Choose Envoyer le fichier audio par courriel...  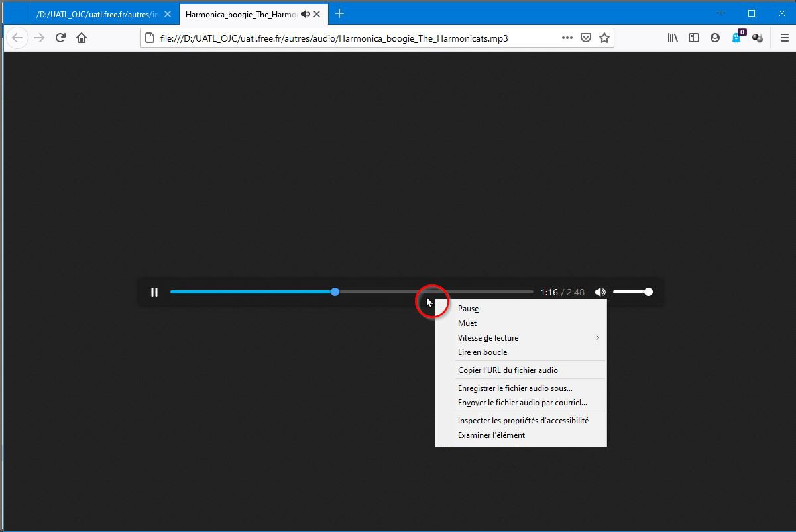[x=520, y=403]
